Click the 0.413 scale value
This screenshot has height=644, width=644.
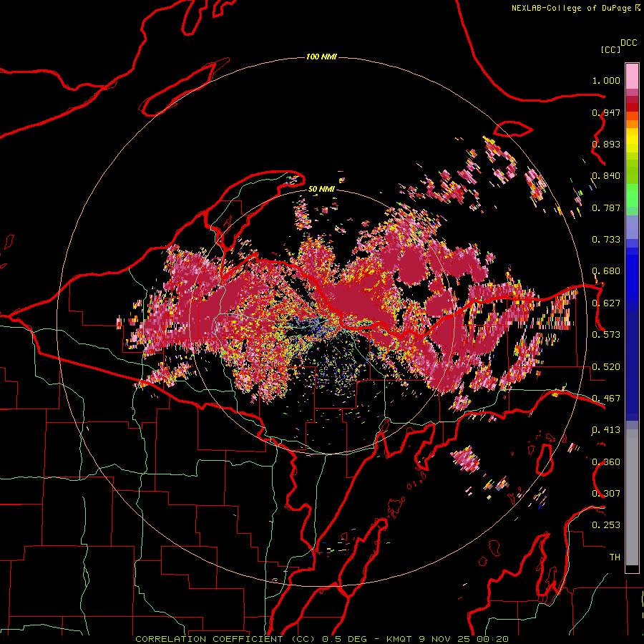(606, 430)
